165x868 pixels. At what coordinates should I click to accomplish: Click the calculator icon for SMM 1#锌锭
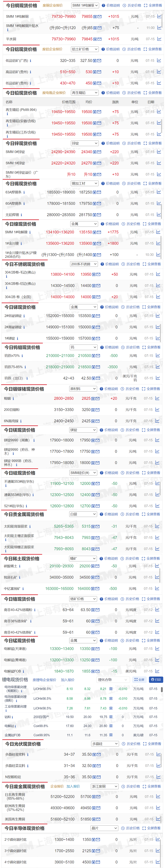(95, 163)
